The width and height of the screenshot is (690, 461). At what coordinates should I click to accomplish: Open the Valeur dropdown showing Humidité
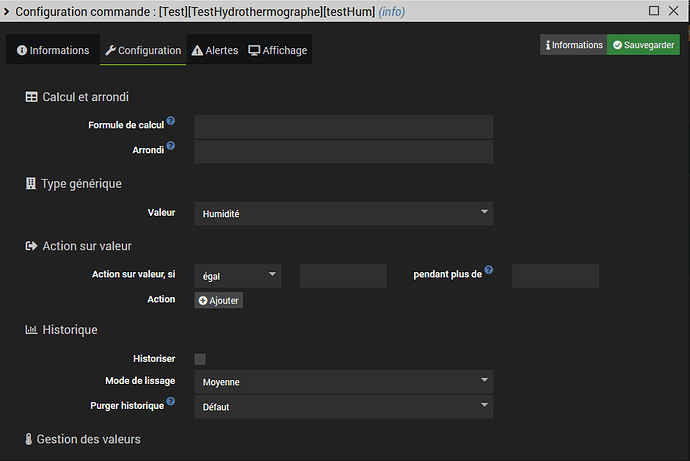(343, 213)
